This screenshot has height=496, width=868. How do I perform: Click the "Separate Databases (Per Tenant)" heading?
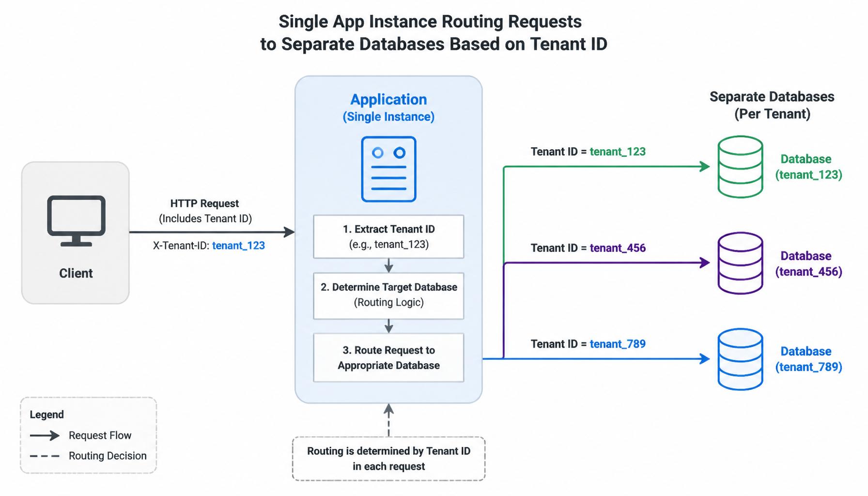[772, 105]
